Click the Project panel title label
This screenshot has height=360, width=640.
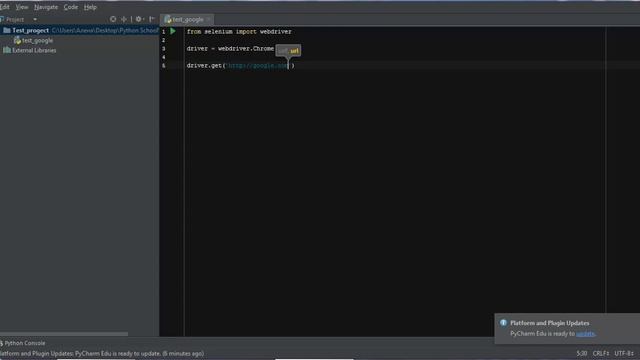[x=15, y=19]
